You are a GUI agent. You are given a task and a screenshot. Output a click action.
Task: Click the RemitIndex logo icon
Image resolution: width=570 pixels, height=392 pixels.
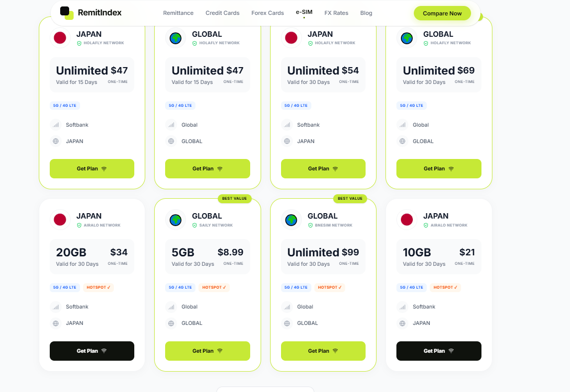67,13
